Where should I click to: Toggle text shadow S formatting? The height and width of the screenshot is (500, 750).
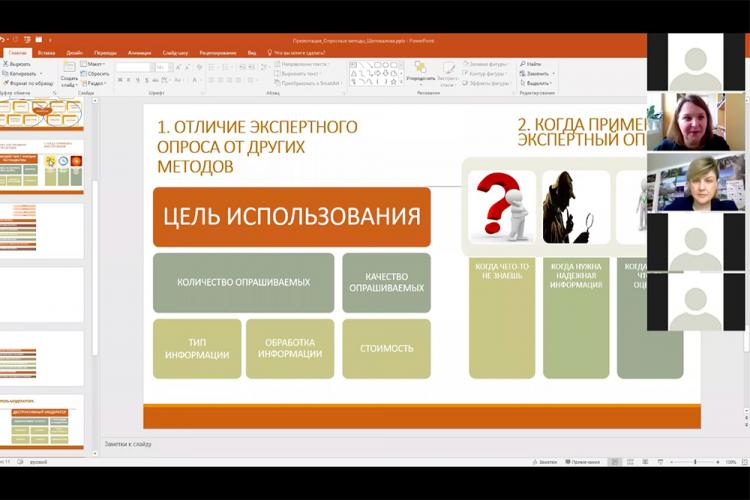click(146, 80)
